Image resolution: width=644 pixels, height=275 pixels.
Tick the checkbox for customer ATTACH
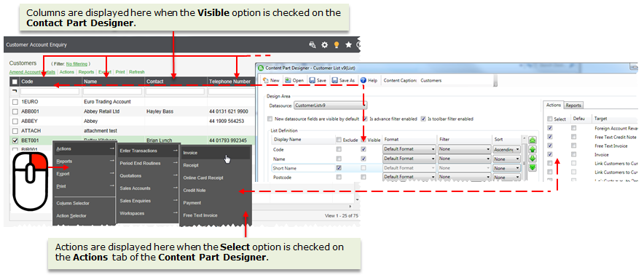15,130
